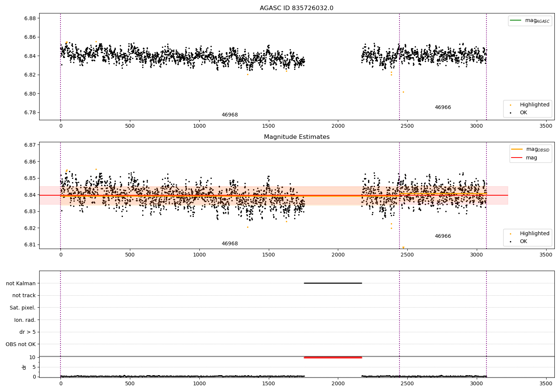Click the 'not Kalman' row label
The width and height of the screenshot is (560, 392).
[21, 283]
